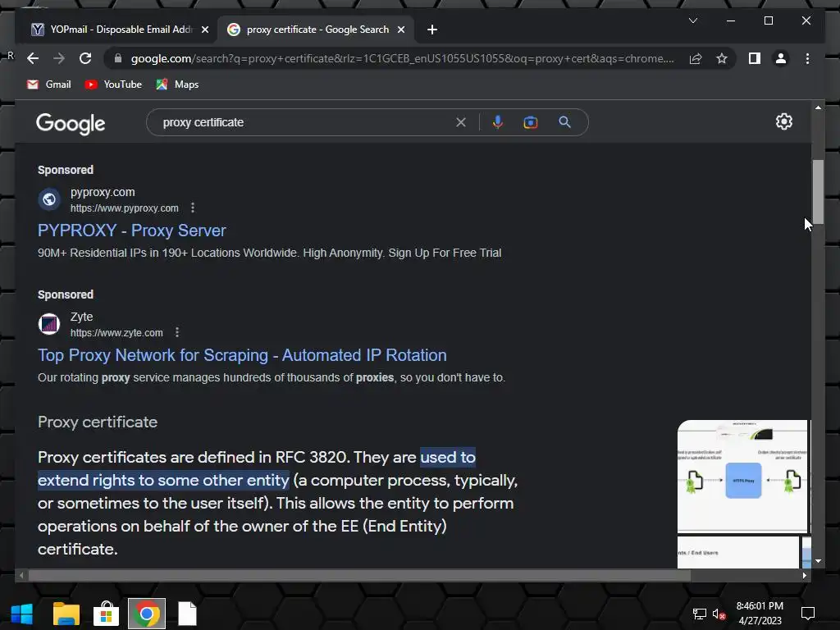Viewport: 840px width, 630px height.
Task: Click the highlighted 'extend rights to some other entity' text
Action: point(164,480)
